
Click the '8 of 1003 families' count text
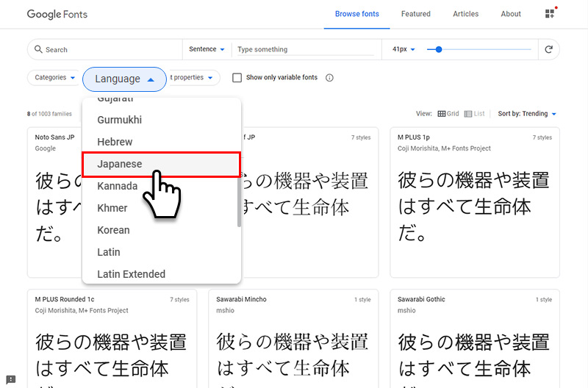point(49,114)
